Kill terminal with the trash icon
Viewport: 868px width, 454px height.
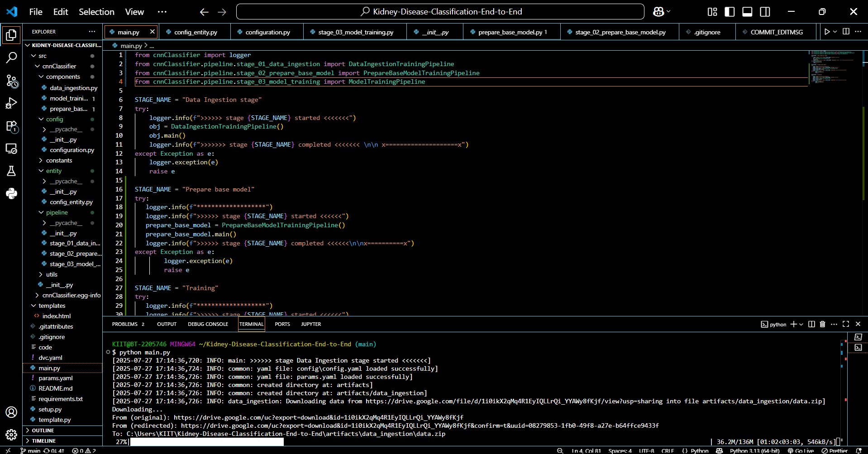click(x=822, y=324)
